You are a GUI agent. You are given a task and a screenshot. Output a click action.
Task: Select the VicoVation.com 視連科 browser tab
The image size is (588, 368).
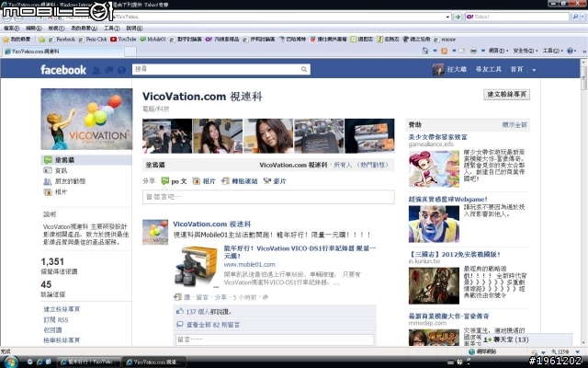[63, 52]
